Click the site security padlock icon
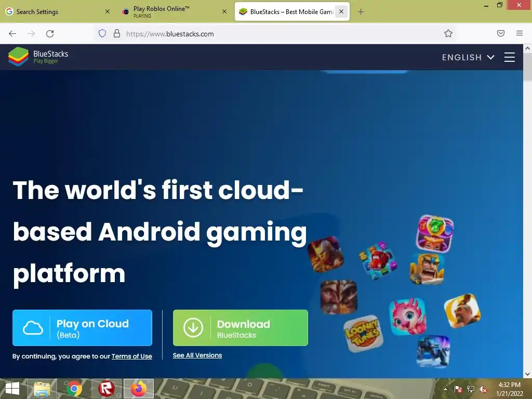Image resolution: width=532 pixels, height=399 pixels. click(117, 33)
